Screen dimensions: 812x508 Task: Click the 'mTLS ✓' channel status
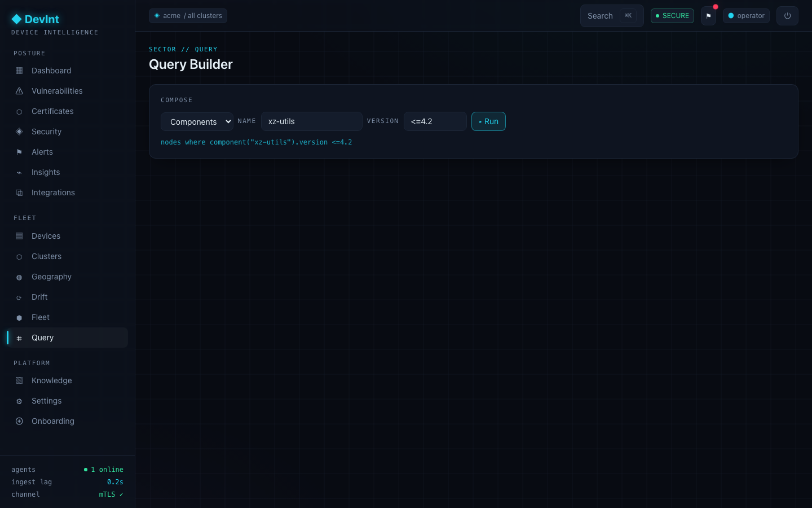[111, 494]
